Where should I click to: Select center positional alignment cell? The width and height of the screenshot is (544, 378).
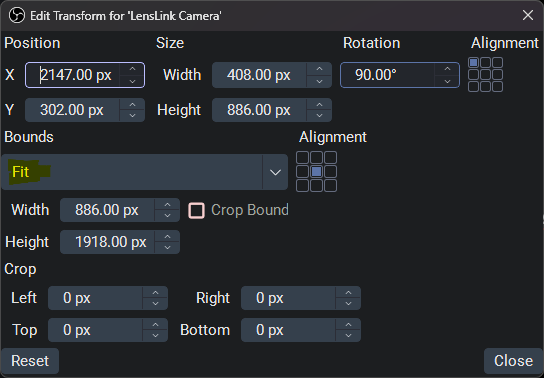[485, 74]
